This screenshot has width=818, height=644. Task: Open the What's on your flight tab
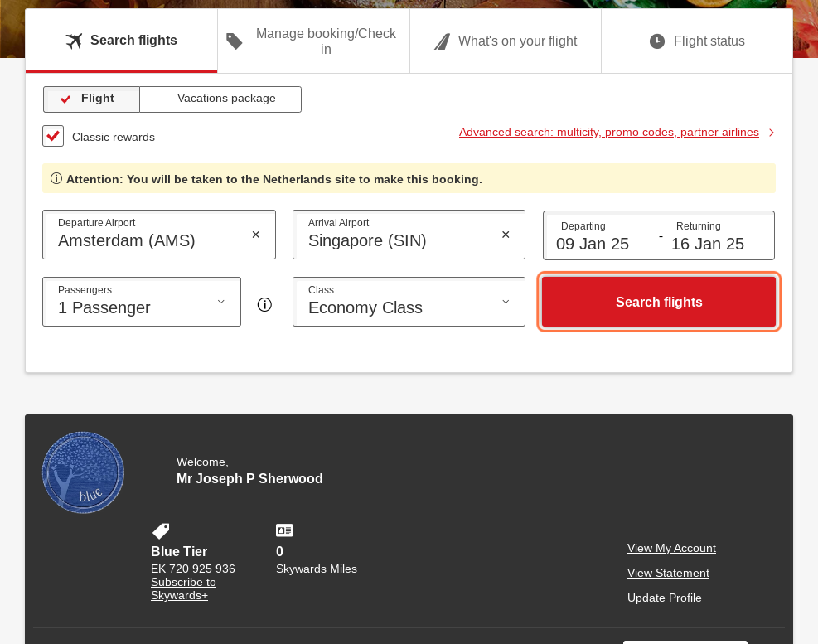(x=506, y=41)
